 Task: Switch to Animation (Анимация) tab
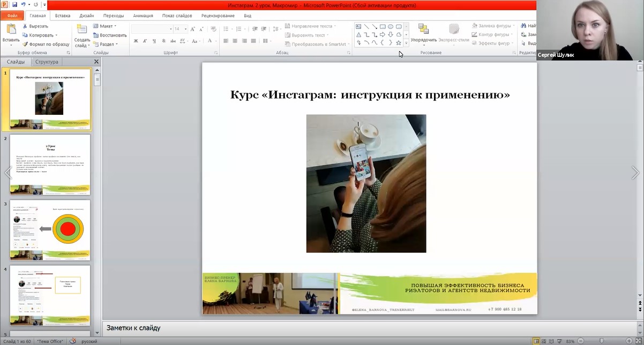143,16
